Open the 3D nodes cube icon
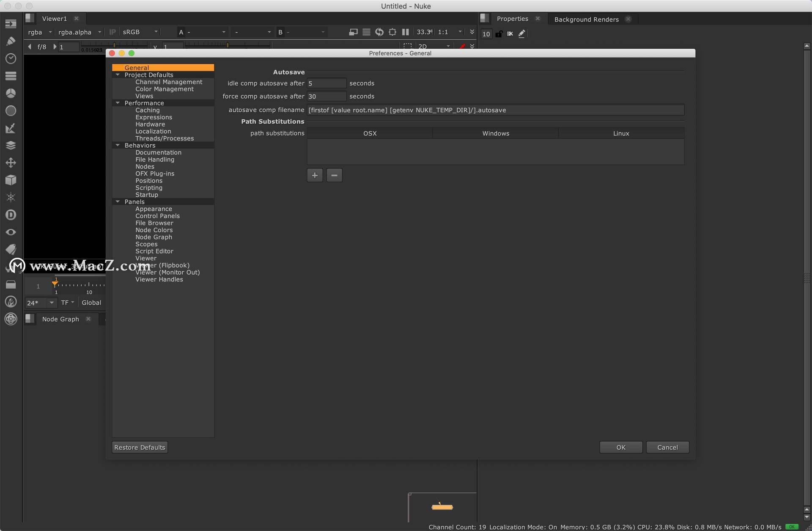The height and width of the screenshot is (531, 812). pos(11,180)
